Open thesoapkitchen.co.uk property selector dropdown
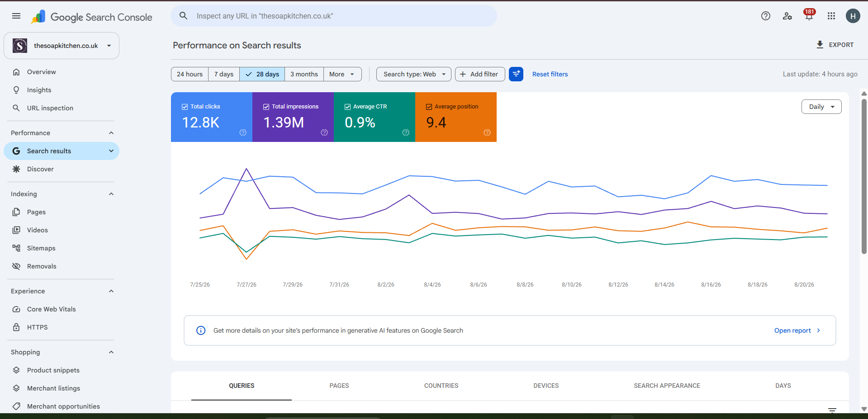Screen dimensions: 868x419 click(62, 46)
